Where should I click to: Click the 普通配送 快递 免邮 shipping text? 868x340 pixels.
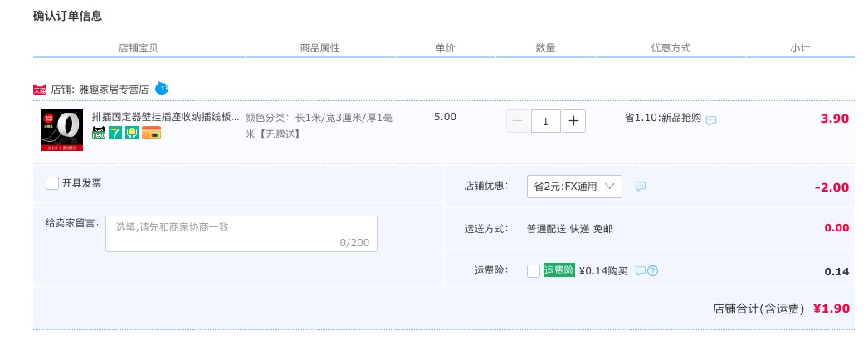[569, 229]
